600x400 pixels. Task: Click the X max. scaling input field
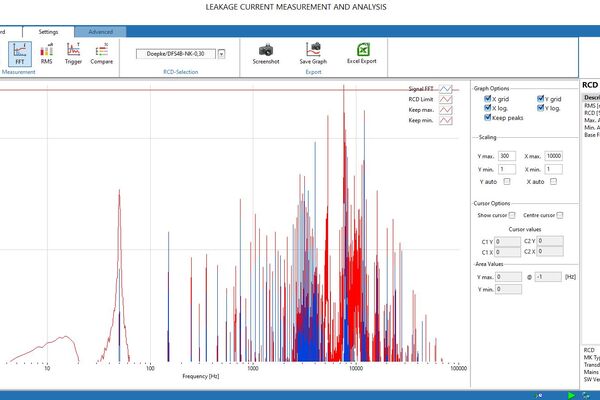[x=554, y=156]
